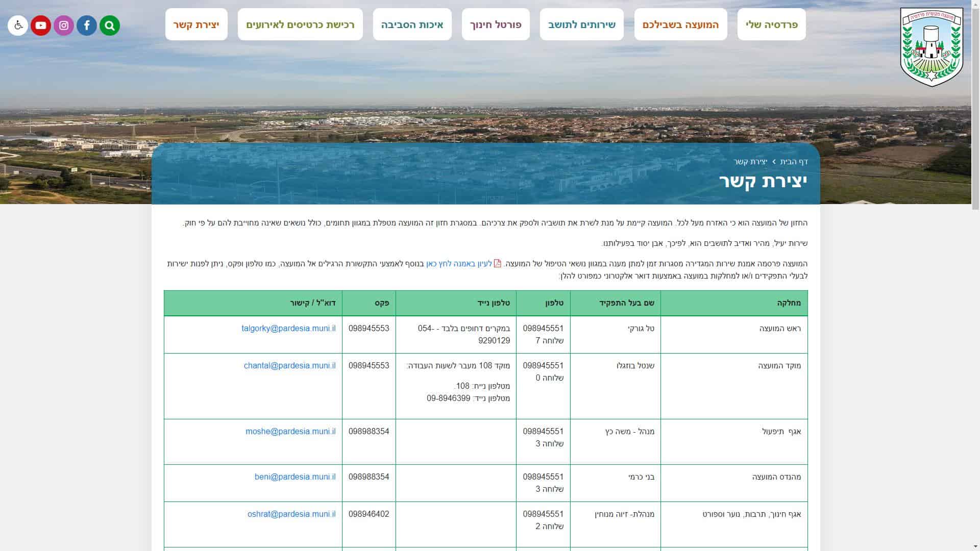Screen dimensions: 980x551
Task: Open the accessibility wheelchair icon menu
Action: click(18, 26)
